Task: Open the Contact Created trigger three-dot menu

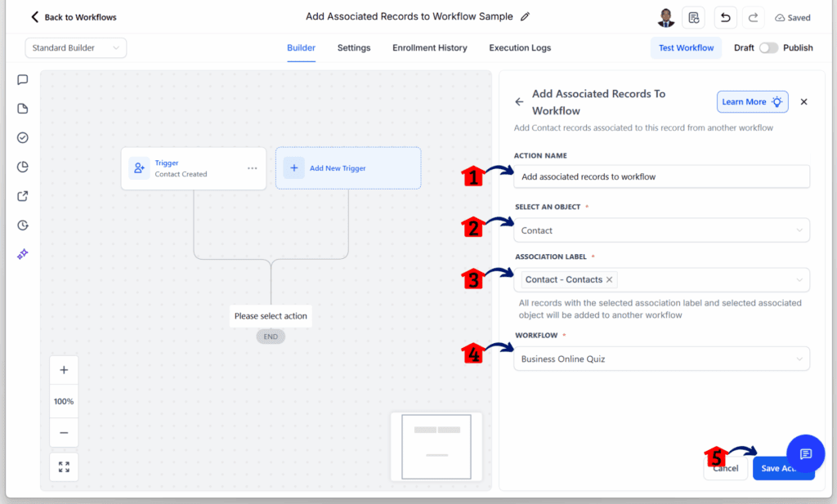Action: coord(252,168)
